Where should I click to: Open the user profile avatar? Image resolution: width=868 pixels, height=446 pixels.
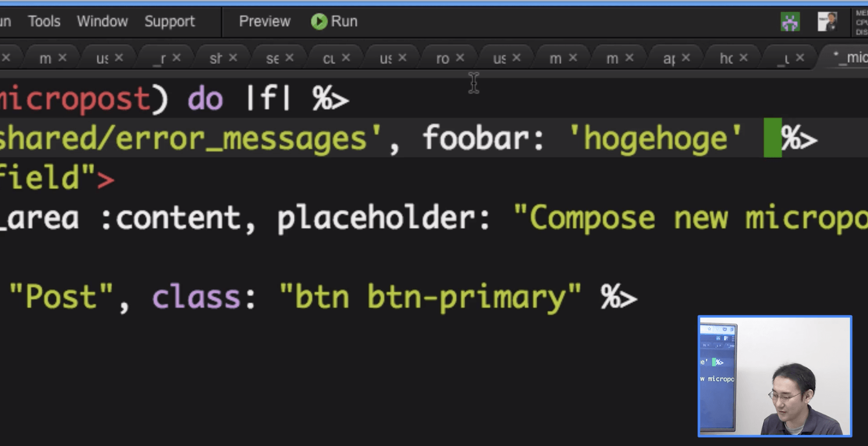[x=827, y=22]
